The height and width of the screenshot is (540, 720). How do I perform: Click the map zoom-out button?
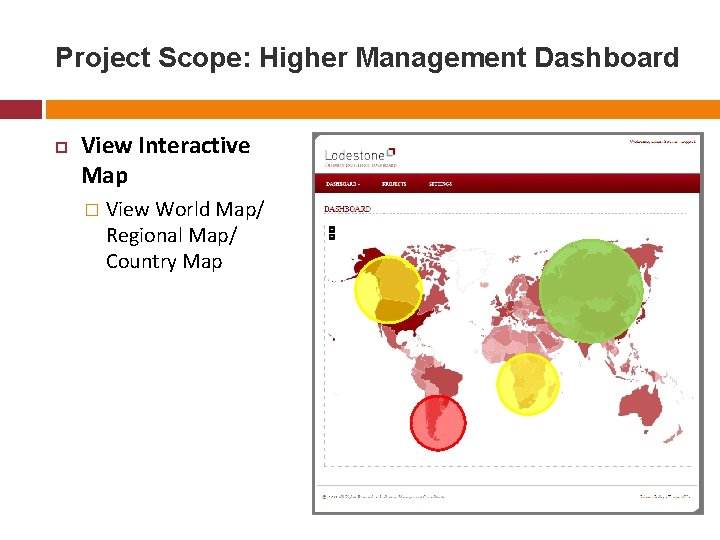coord(332,236)
